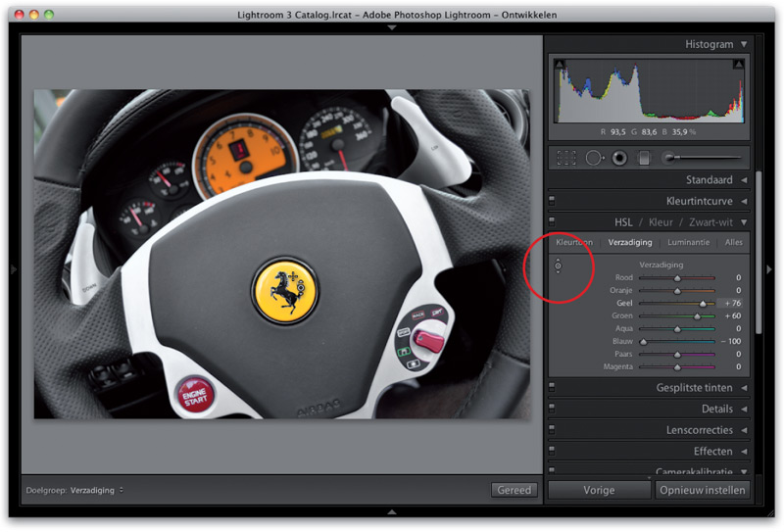The height and width of the screenshot is (532, 784).
Task: Click the Groen saturation slider handle
Action: click(x=698, y=316)
